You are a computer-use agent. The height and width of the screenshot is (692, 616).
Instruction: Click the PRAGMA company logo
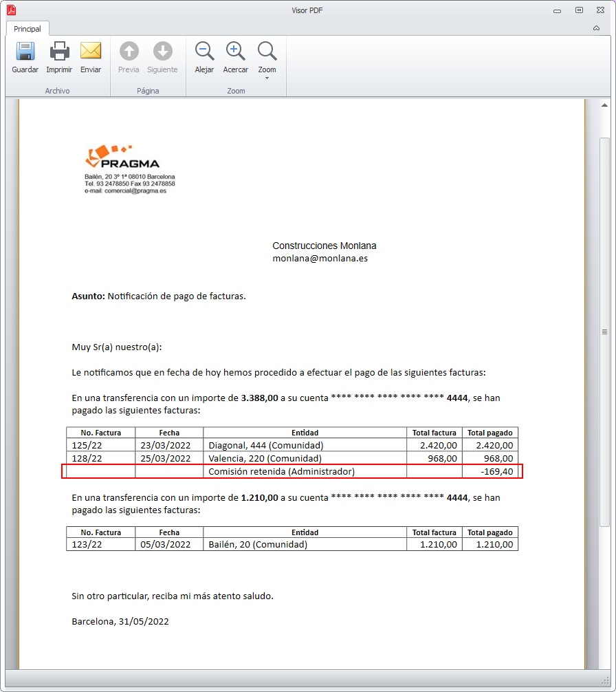tap(122, 157)
